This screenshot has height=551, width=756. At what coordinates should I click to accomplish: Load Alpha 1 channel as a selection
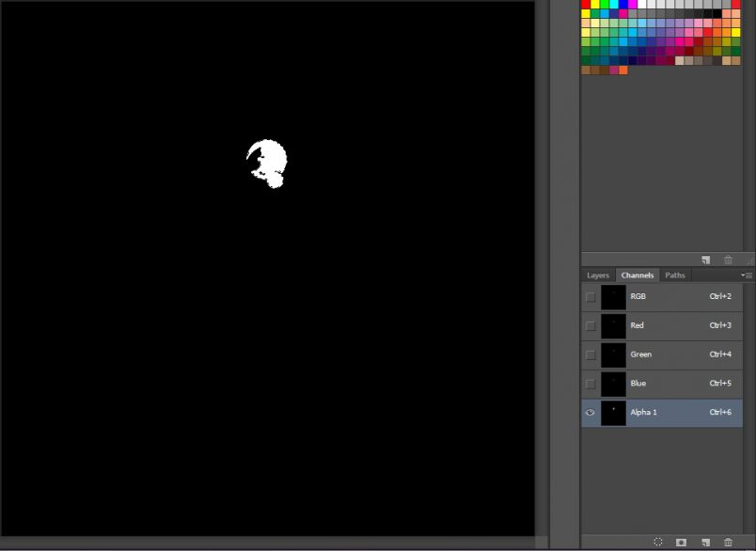click(x=658, y=542)
